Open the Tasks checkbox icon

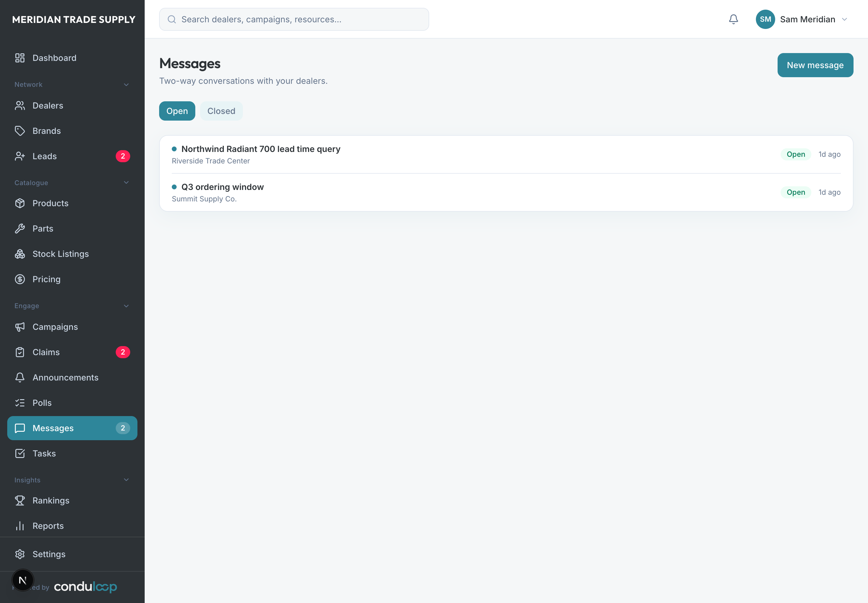coord(20,453)
